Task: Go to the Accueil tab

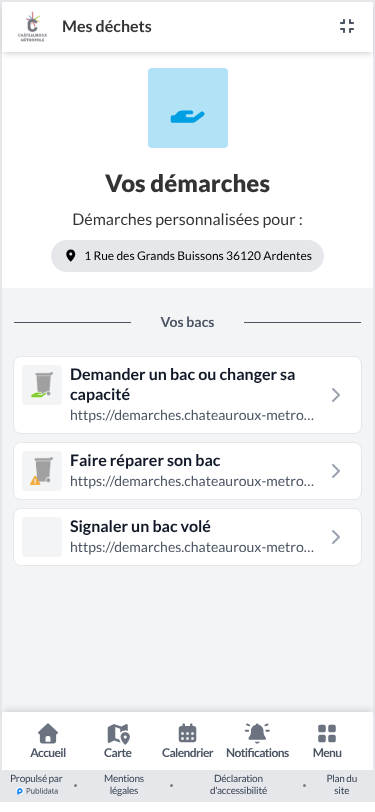Action: (48, 741)
